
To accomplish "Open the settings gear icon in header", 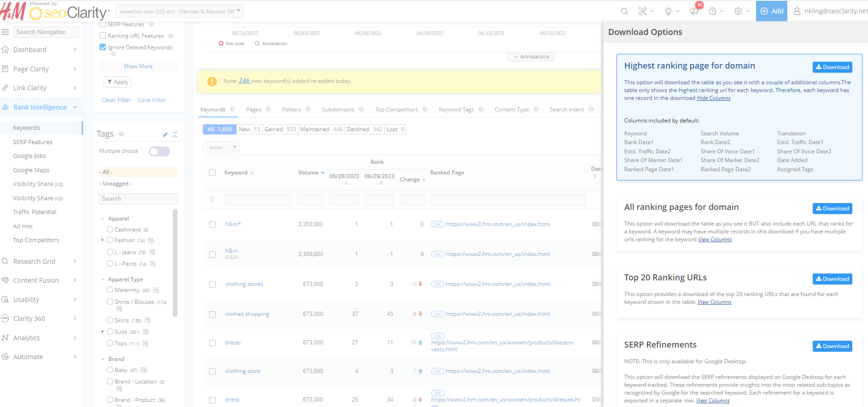I will [x=738, y=11].
